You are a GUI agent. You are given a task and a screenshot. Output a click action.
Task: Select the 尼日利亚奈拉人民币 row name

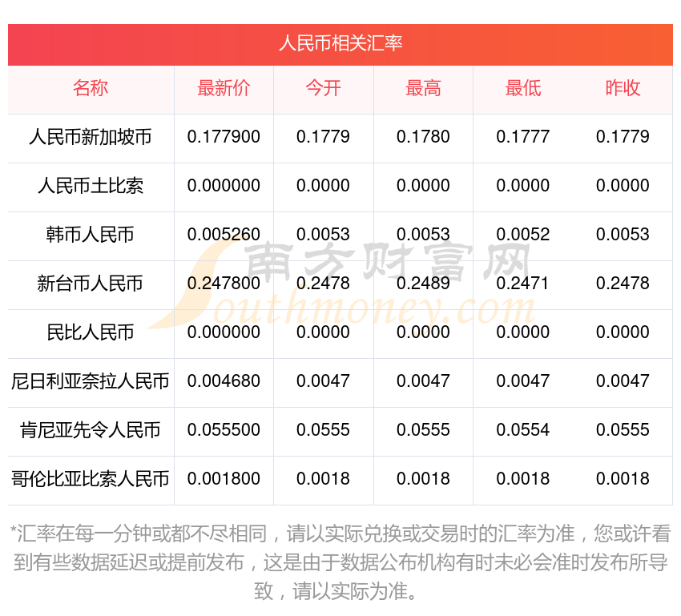[91, 381]
